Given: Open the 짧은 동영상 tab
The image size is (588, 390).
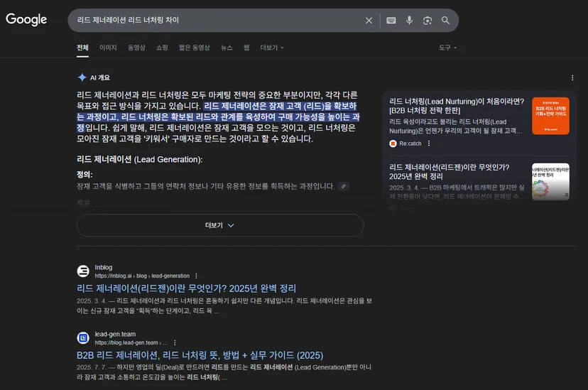Looking at the screenshot, I should click(195, 48).
